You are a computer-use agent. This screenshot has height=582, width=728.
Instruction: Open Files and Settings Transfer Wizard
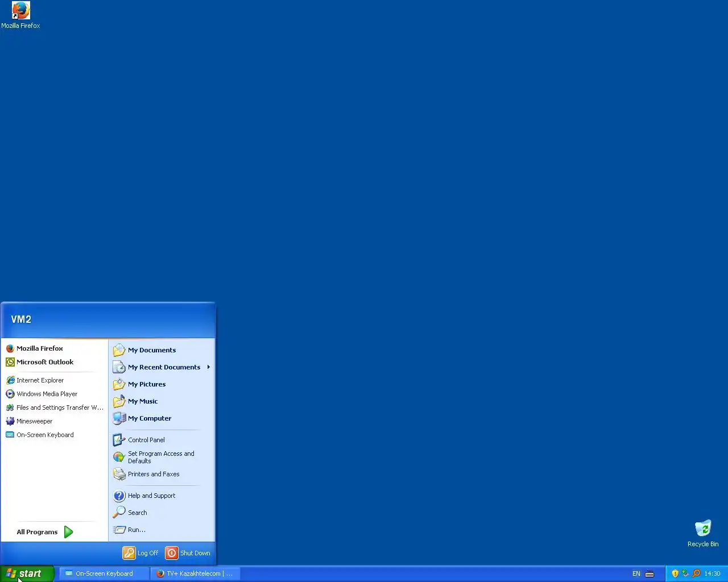[55, 408]
